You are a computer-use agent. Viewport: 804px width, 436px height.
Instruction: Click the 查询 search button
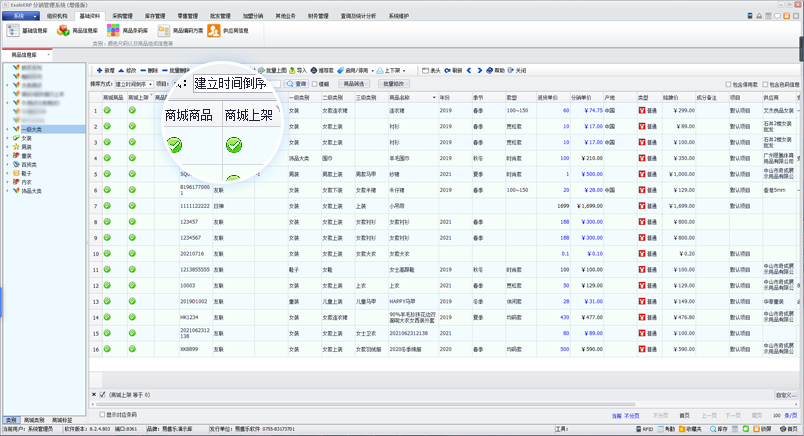(297, 84)
